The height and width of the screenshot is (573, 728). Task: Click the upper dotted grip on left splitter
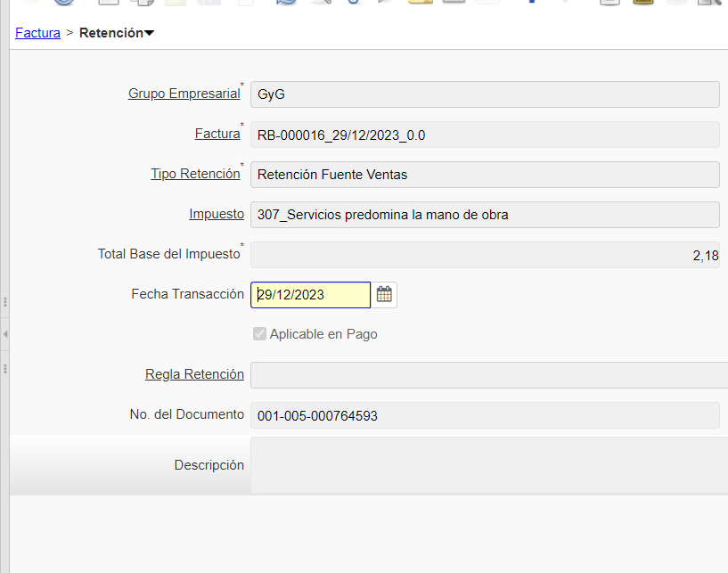coord(5,301)
